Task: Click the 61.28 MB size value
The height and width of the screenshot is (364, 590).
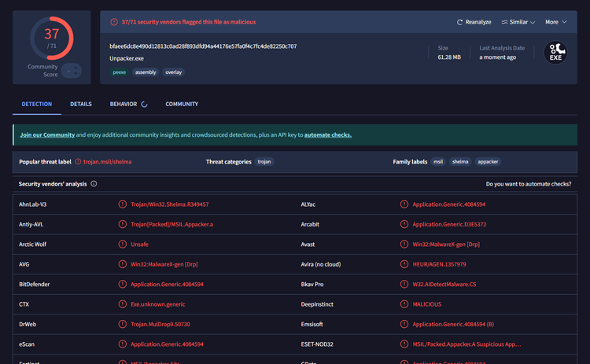Action: (x=449, y=57)
